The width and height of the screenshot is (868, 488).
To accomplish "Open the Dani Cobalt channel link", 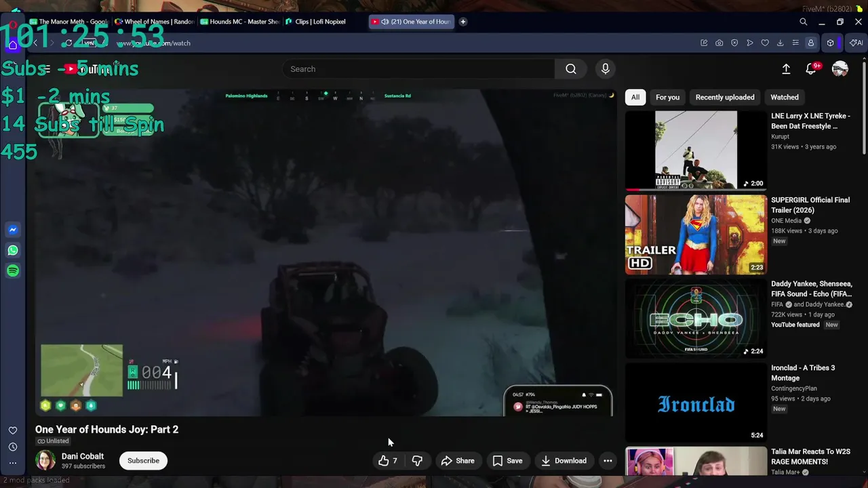I will click(83, 456).
